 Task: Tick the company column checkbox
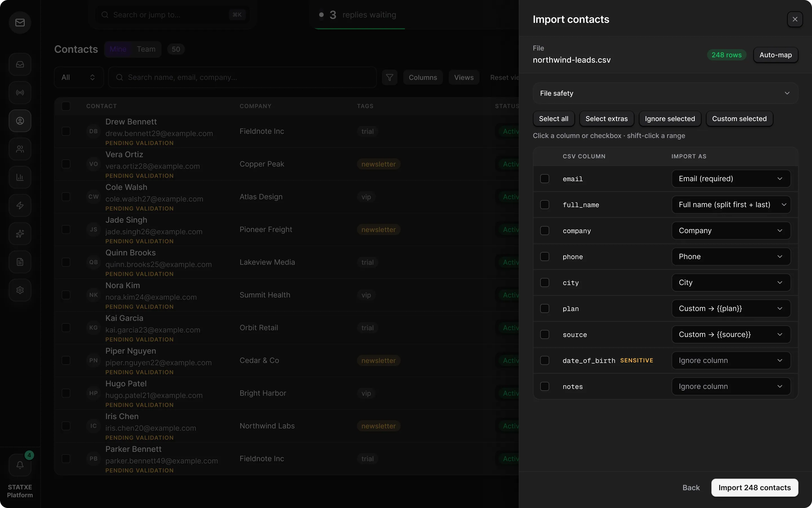pos(545,231)
